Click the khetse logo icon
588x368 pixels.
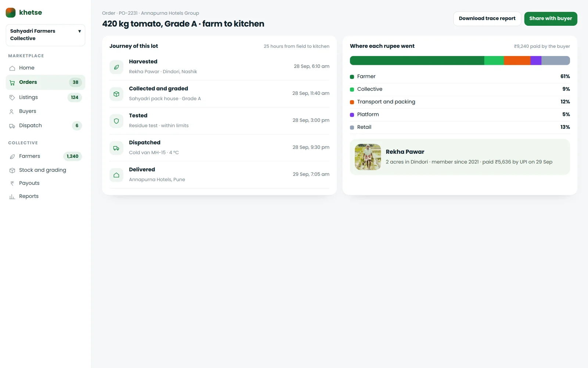pyautogui.click(x=11, y=13)
